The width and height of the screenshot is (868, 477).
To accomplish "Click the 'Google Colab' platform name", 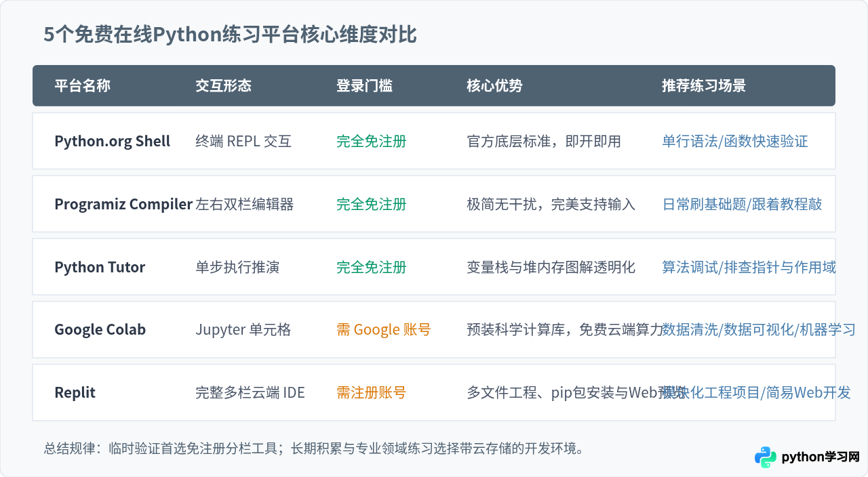I will 100,330.
